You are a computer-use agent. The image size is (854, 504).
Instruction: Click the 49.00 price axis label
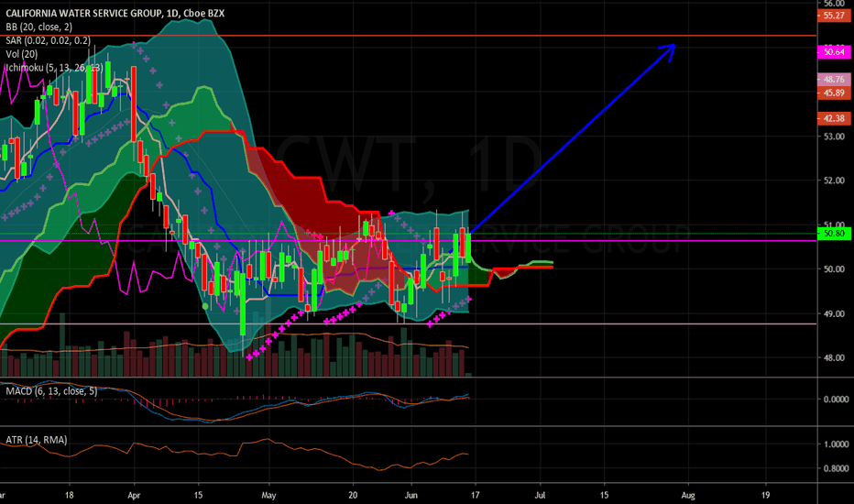coord(834,313)
